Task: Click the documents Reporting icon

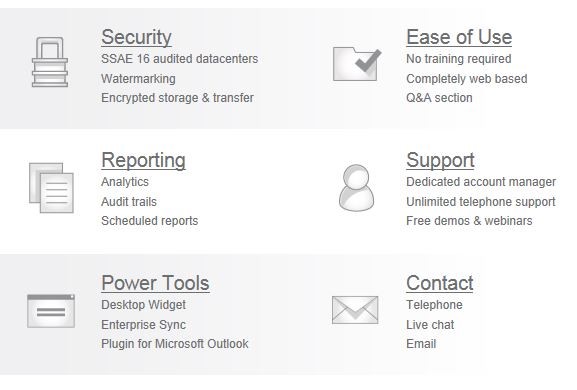Action: click(51, 188)
